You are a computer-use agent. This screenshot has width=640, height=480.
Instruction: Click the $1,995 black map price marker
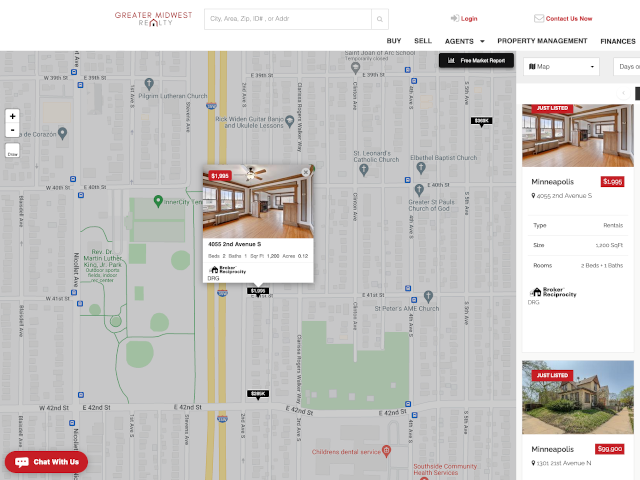pyautogui.click(x=258, y=291)
